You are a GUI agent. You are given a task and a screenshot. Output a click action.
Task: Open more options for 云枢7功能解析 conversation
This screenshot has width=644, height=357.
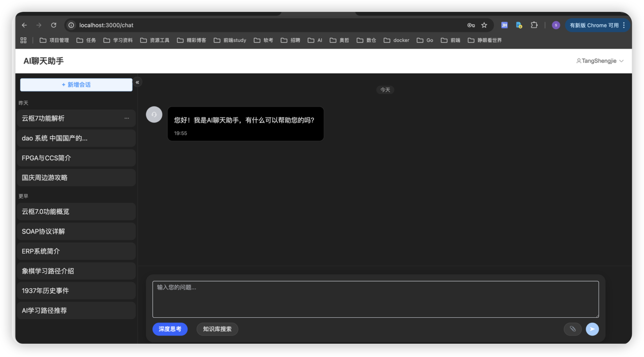pyautogui.click(x=127, y=118)
